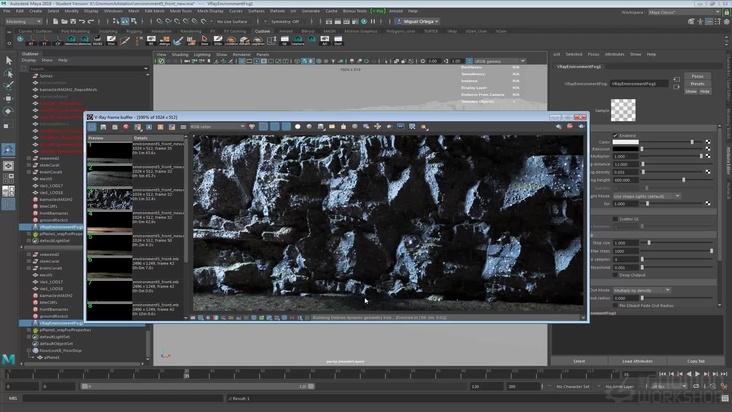The height and width of the screenshot is (412, 732).
Task: Toggle the blue channel button in frame buffer
Action: tap(286, 126)
